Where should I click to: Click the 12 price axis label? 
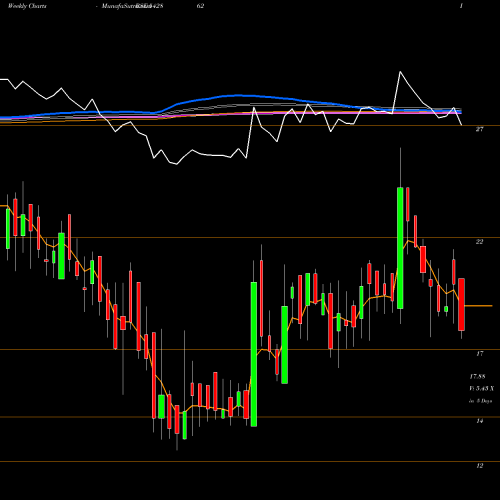point(479,466)
